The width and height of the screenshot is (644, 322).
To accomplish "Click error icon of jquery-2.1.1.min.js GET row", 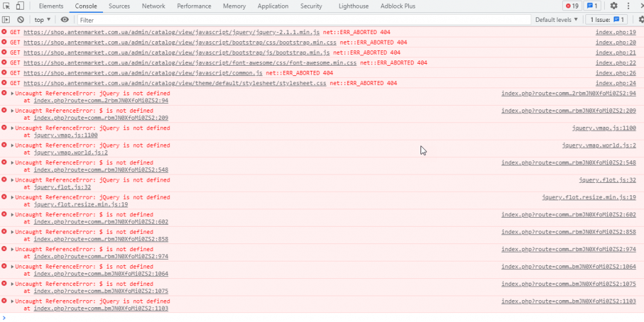I will click(x=4, y=32).
